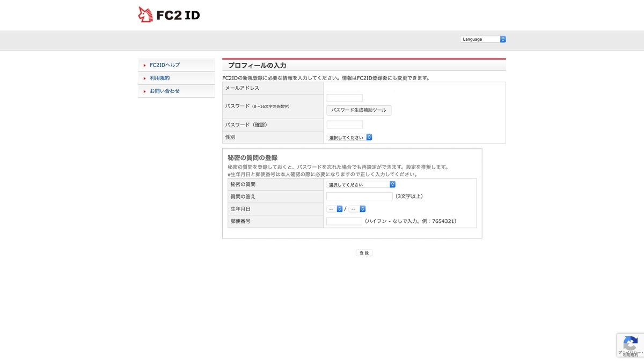Image resolution: width=644 pixels, height=362 pixels.
Task: Open the 性別 selection dropdown
Action: pyautogui.click(x=349, y=137)
